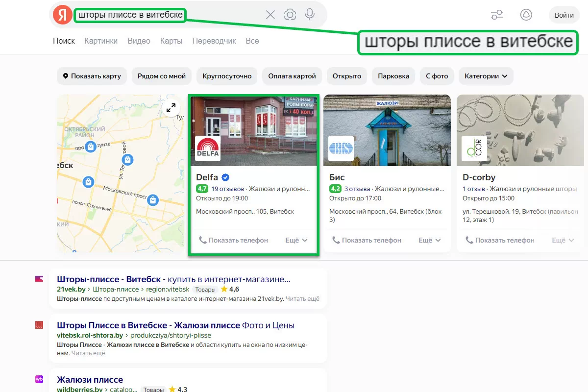Screen dimensions: 588x392
Task: Click the Yandex logo icon
Action: pos(63,15)
